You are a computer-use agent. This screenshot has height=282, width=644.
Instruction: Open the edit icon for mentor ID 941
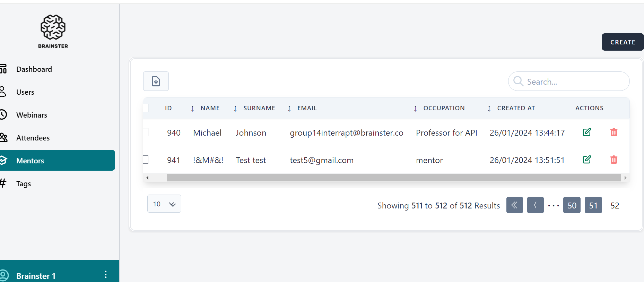[586, 160]
